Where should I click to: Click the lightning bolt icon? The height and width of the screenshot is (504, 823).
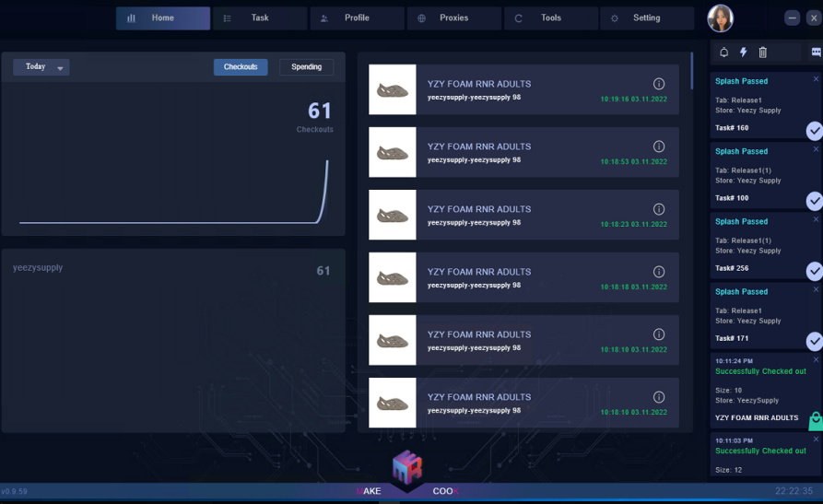click(743, 52)
